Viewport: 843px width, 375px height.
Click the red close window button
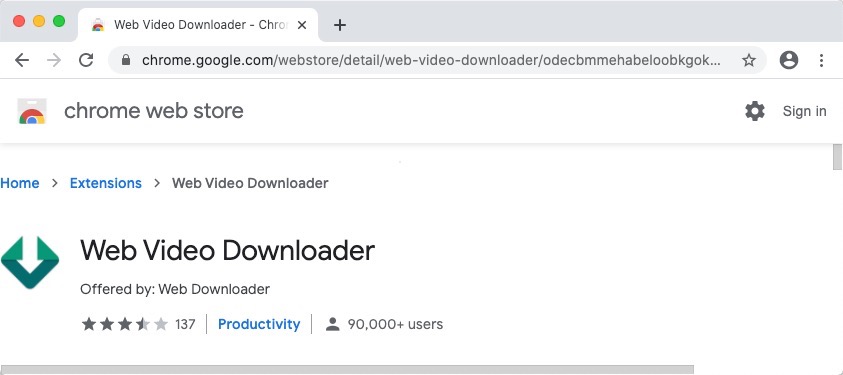pyautogui.click(x=19, y=21)
